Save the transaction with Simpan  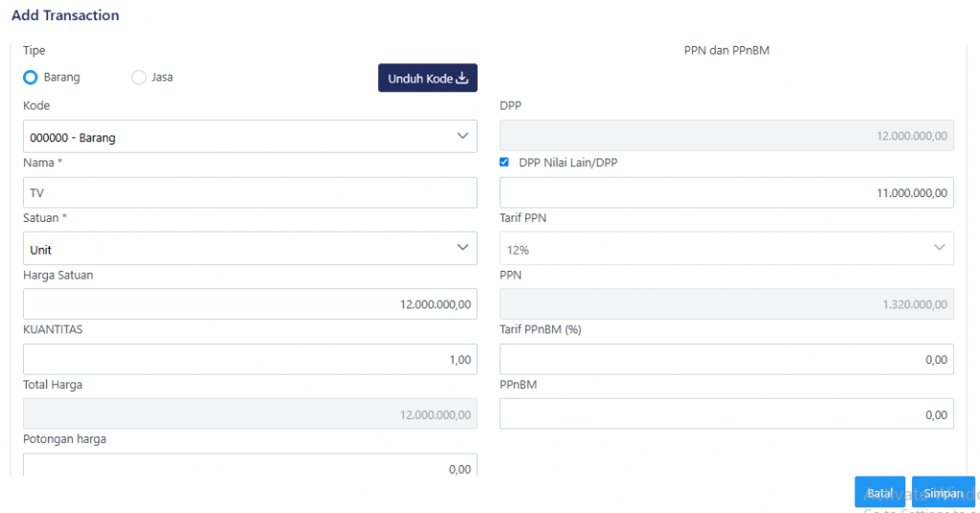tap(943, 493)
